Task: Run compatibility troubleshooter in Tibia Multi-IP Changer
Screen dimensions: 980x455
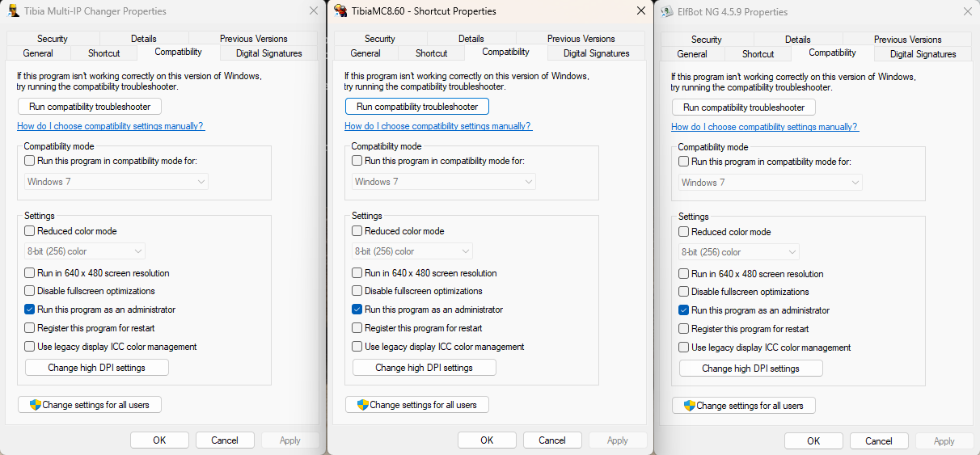Action: 90,107
